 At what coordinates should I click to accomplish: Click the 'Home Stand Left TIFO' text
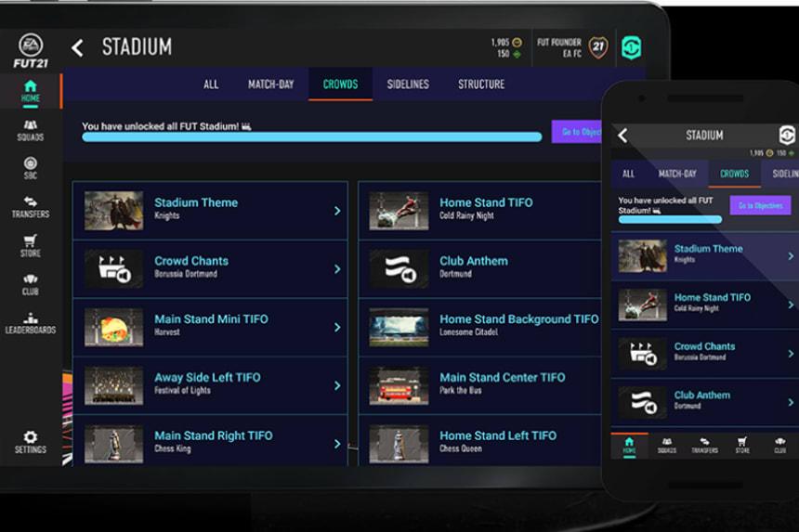click(498, 435)
